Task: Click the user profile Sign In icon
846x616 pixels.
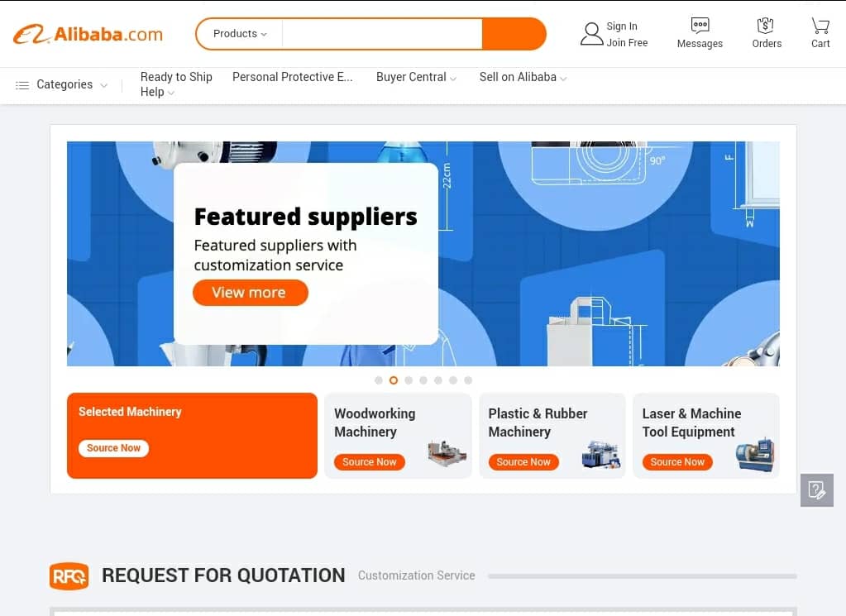Action: (x=591, y=34)
